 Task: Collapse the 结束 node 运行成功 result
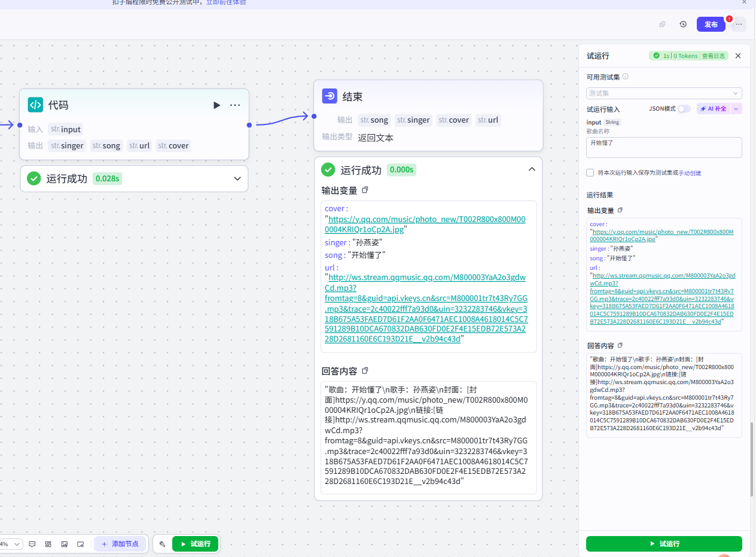[532, 169]
